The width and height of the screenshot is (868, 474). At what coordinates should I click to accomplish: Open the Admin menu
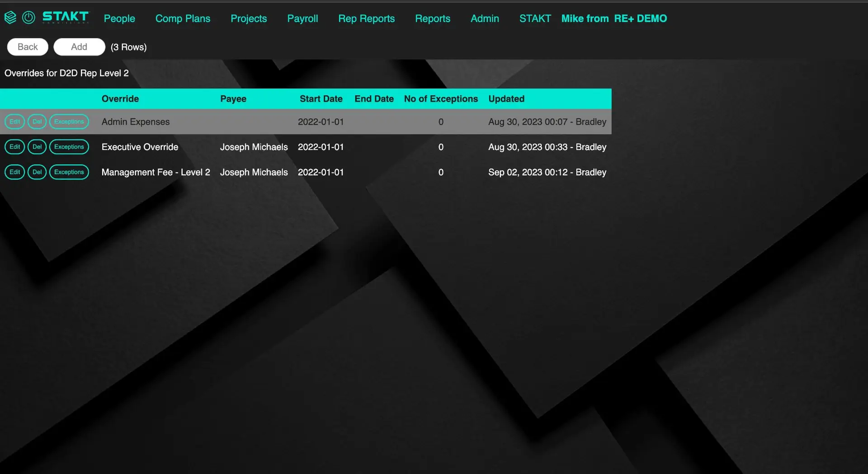pyautogui.click(x=485, y=19)
